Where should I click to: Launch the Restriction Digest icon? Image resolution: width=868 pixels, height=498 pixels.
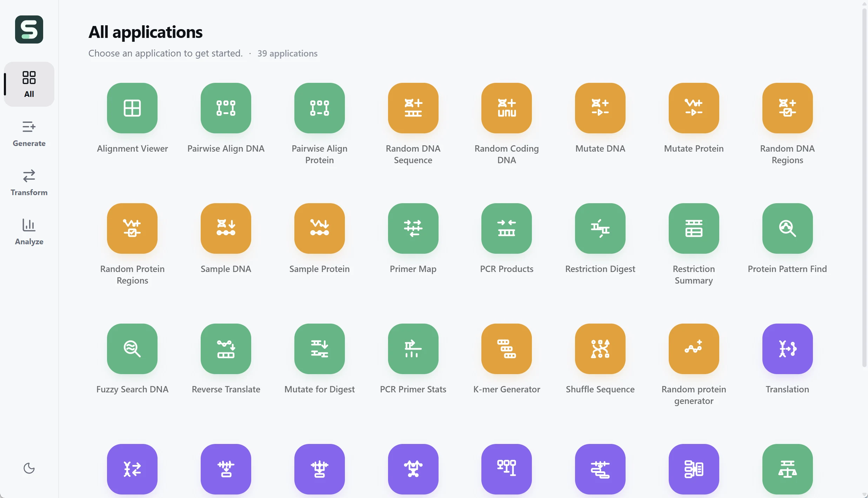click(600, 228)
